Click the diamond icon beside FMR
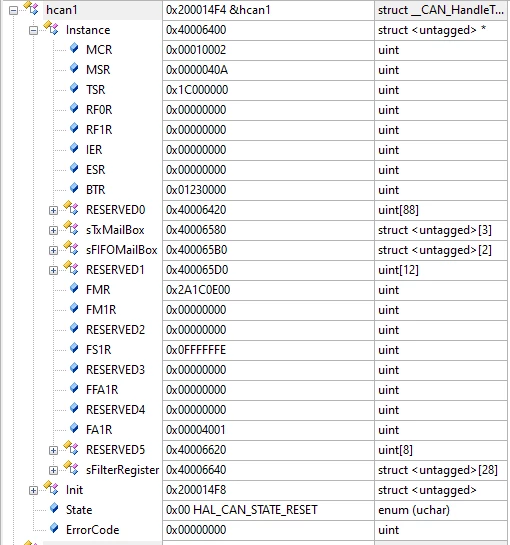 [74, 288]
